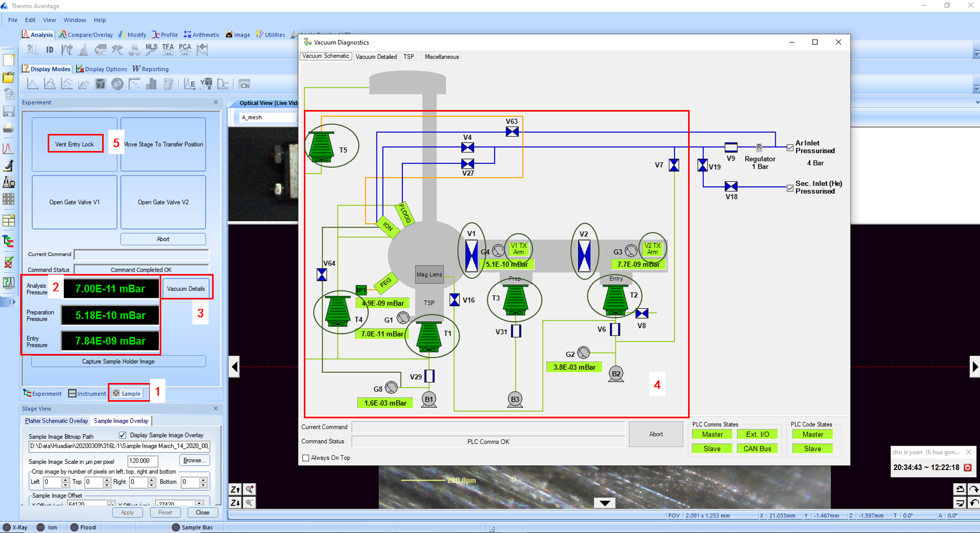Click the V2 gate valve icon
The image size is (980, 533).
(x=584, y=255)
